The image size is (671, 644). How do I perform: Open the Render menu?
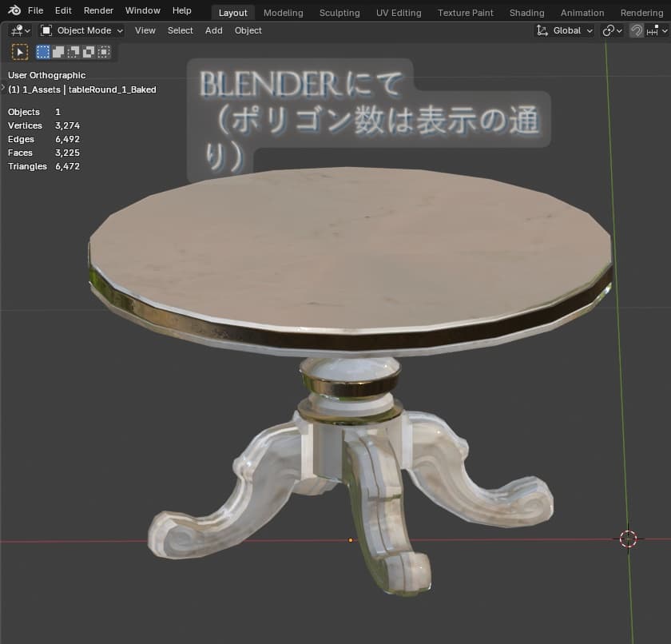(x=98, y=10)
